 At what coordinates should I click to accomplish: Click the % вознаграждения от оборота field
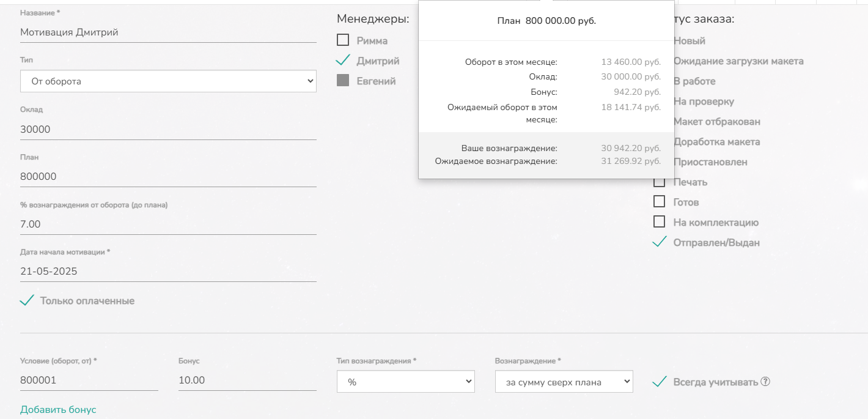point(168,224)
